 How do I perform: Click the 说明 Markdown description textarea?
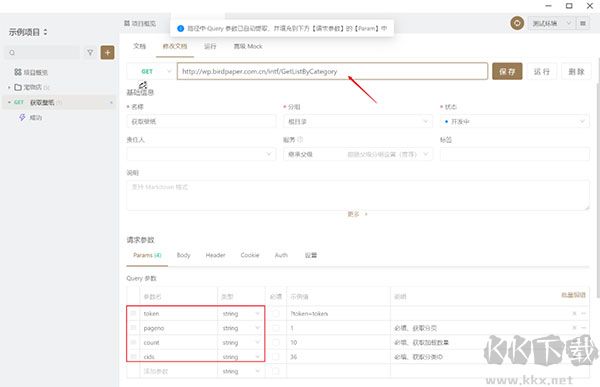coord(358,195)
